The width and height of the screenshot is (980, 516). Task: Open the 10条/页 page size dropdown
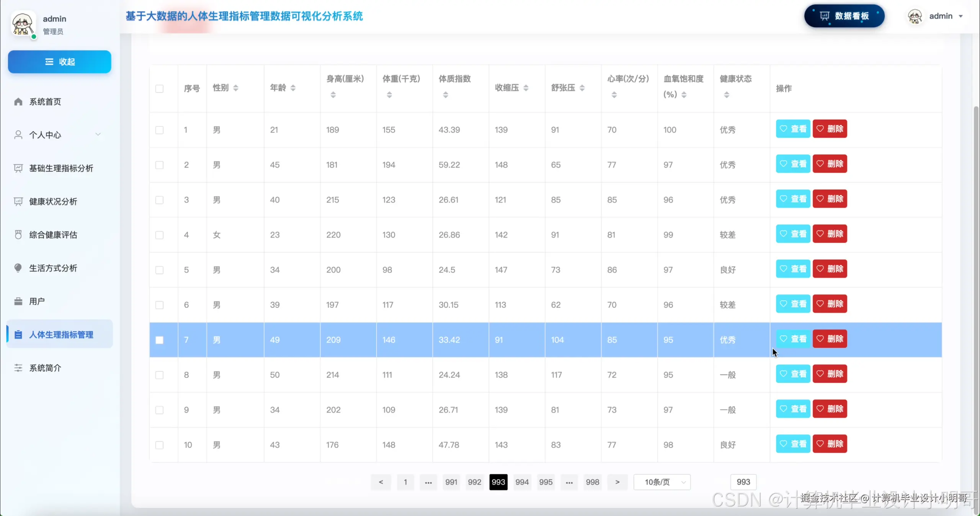(x=662, y=482)
